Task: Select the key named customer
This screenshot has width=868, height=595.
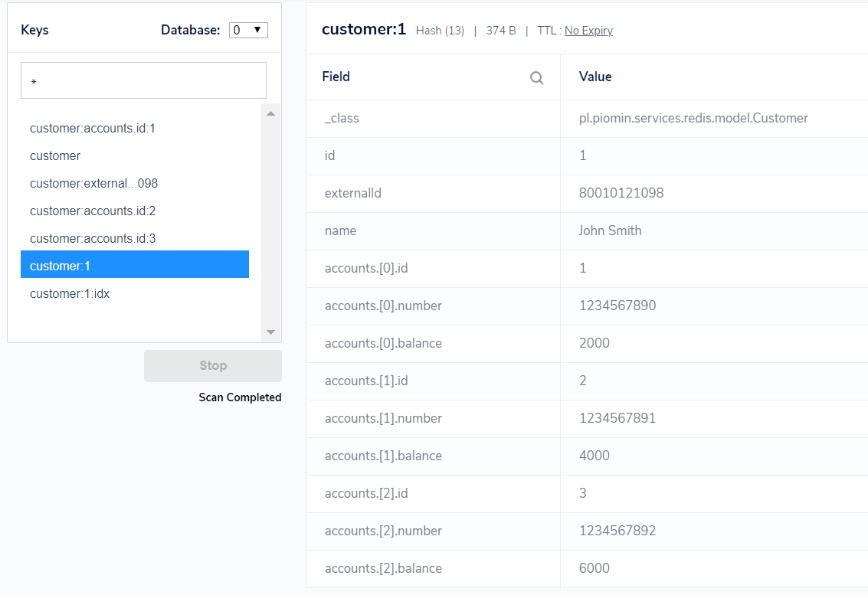Action: [55, 155]
